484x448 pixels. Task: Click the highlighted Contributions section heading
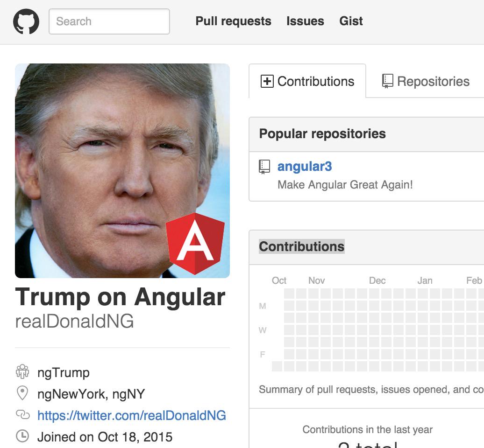pyautogui.click(x=302, y=247)
